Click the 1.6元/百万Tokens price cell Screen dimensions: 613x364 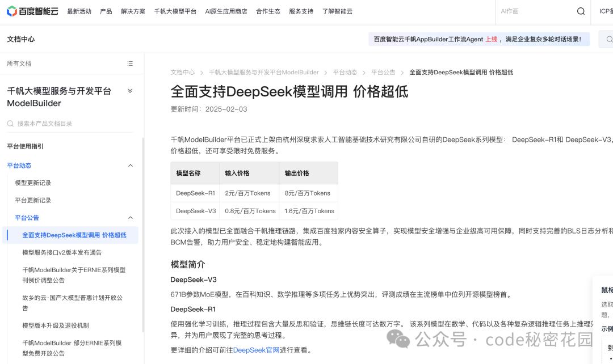tap(309, 211)
